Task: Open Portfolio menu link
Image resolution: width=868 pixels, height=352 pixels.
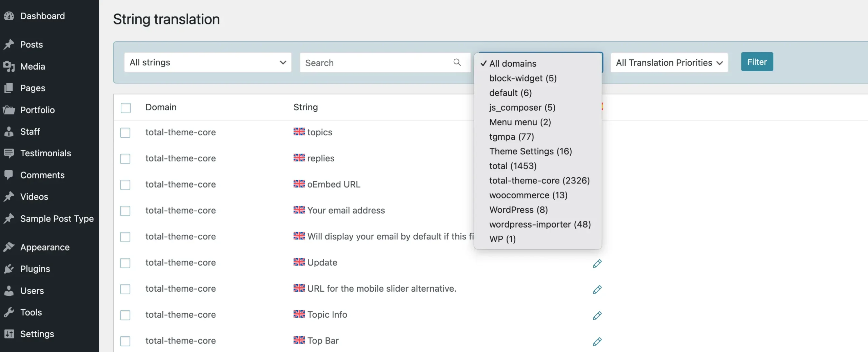Action: tap(38, 110)
